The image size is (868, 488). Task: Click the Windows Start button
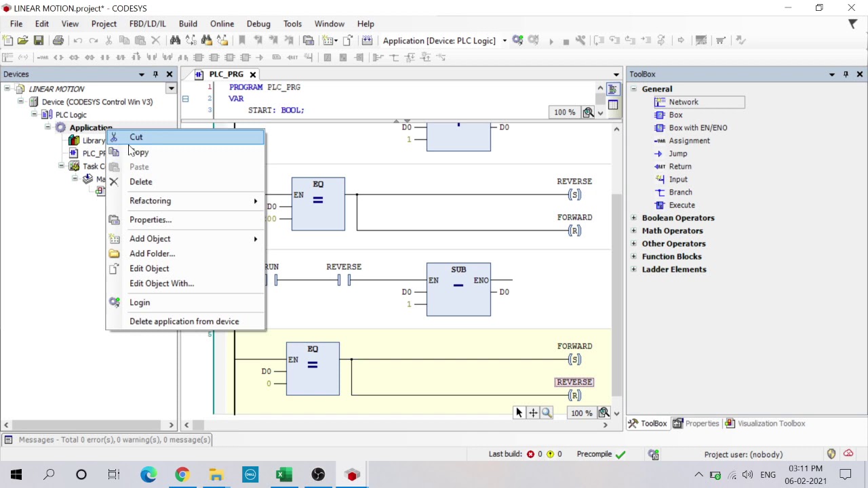[16, 474]
